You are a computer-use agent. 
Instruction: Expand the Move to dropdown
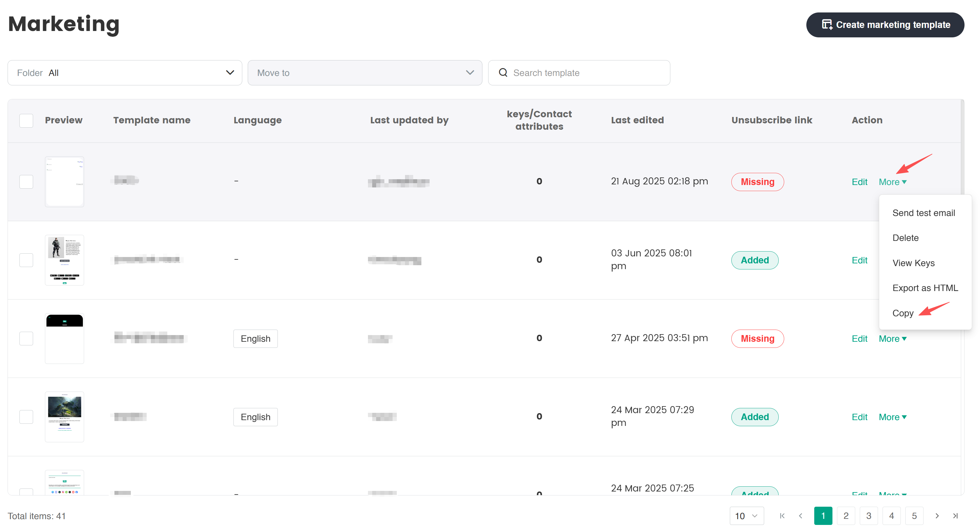pos(364,73)
